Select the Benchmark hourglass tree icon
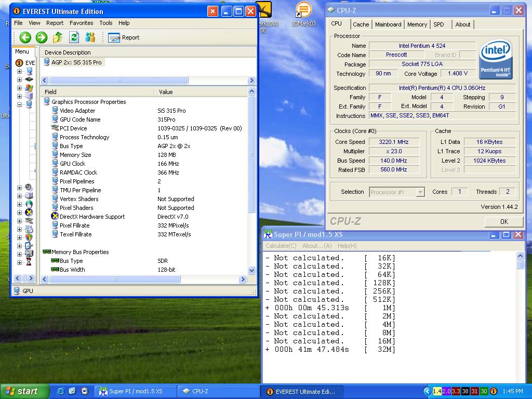 click(x=29, y=262)
